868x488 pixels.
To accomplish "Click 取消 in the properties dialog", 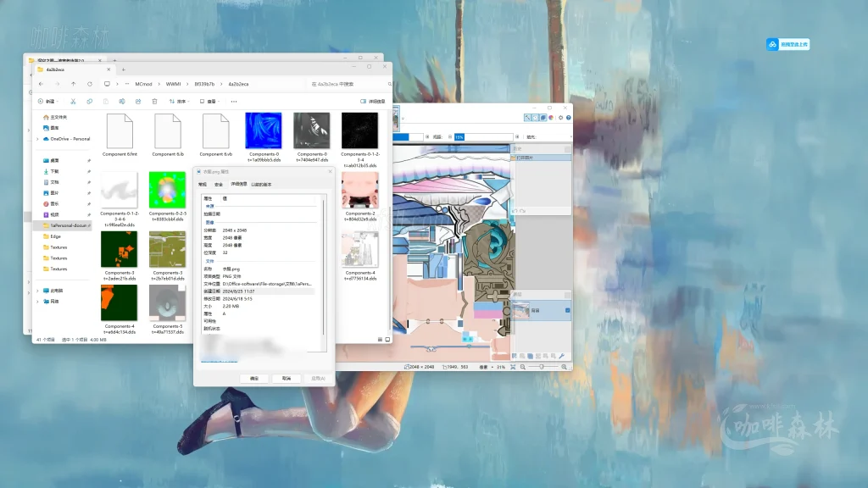I will (287, 379).
